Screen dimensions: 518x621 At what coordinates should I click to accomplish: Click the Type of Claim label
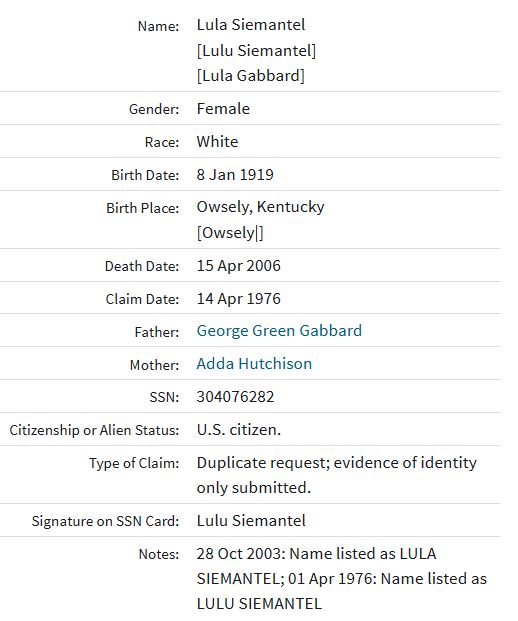tap(134, 463)
